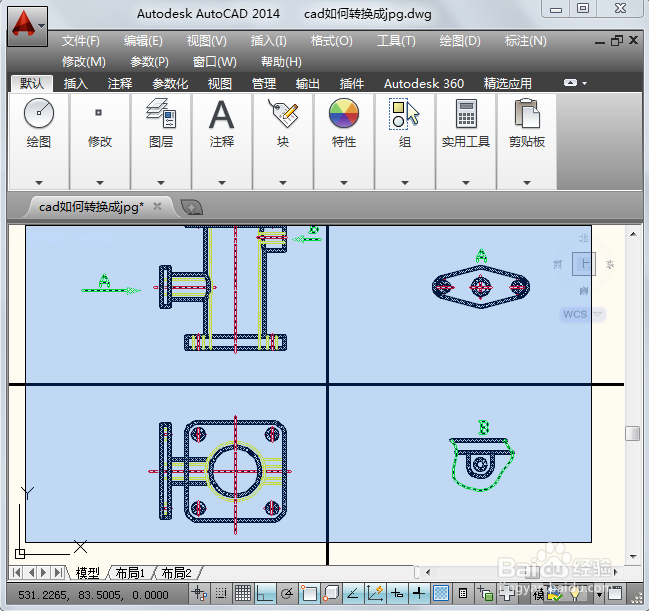Image resolution: width=649 pixels, height=611 pixels.
Task: Toggle Object Snap in status bar
Action: point(309,594)
